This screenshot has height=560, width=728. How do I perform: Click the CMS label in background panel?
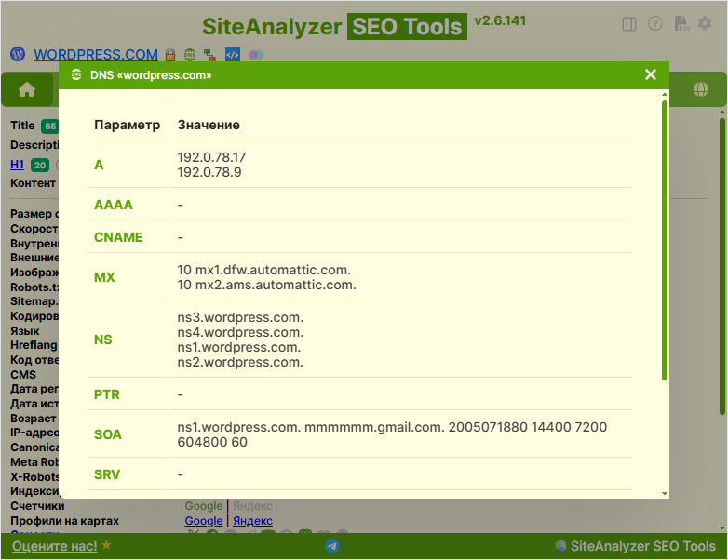(23, 374)
